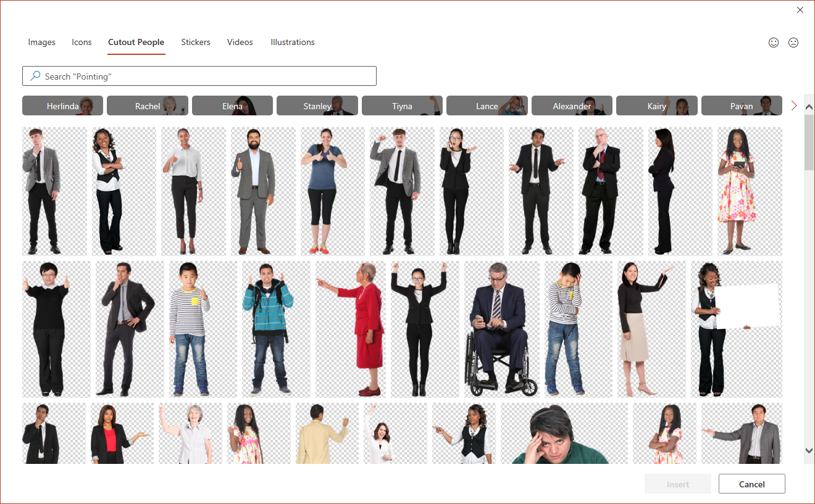The width and height of the screenshot is (815, 504).
Task: Select the woman in black sweater with both thumbs up
Action: click(57, 329)
